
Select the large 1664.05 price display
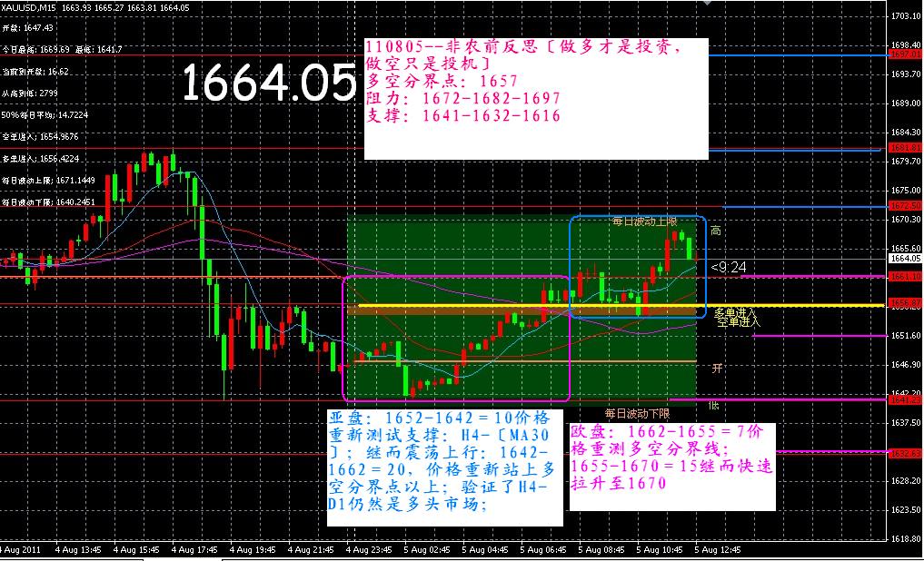coord(268,84)
